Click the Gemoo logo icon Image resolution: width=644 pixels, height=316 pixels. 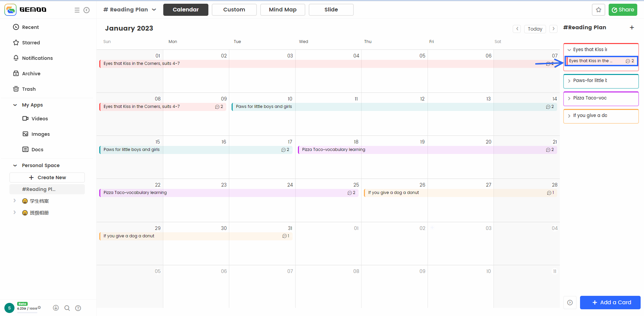10,10
